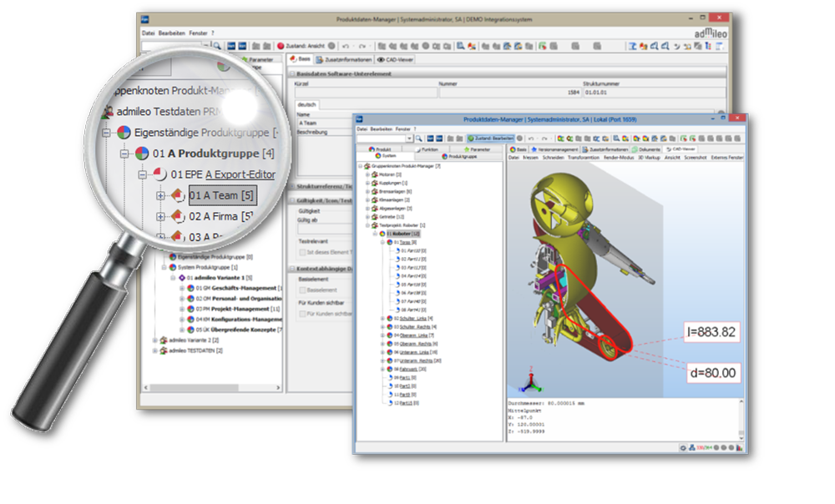
Task: Click the Strukturnummer field in back window
Action: click(x=654, y=92)
